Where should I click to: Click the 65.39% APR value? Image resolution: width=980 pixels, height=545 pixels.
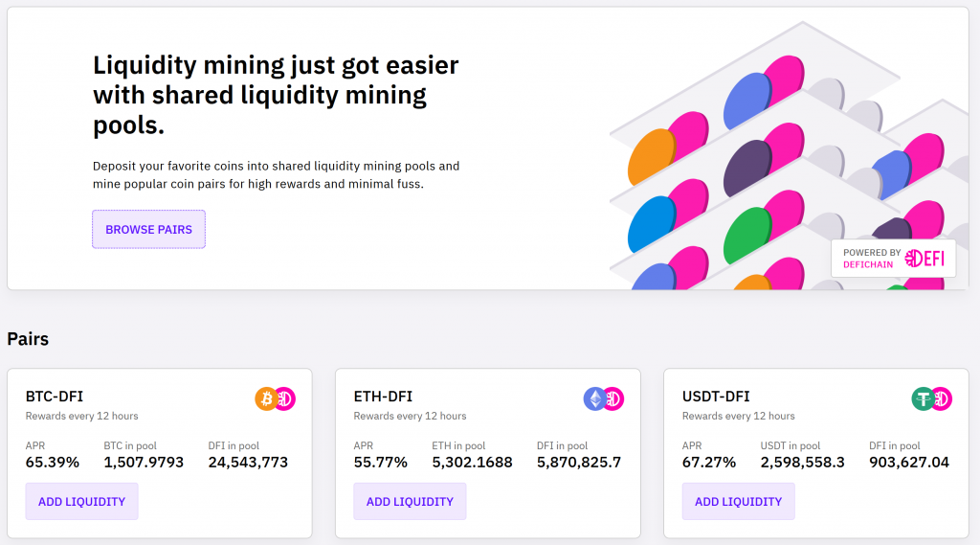pyautogui.click(x=53, y=463)
